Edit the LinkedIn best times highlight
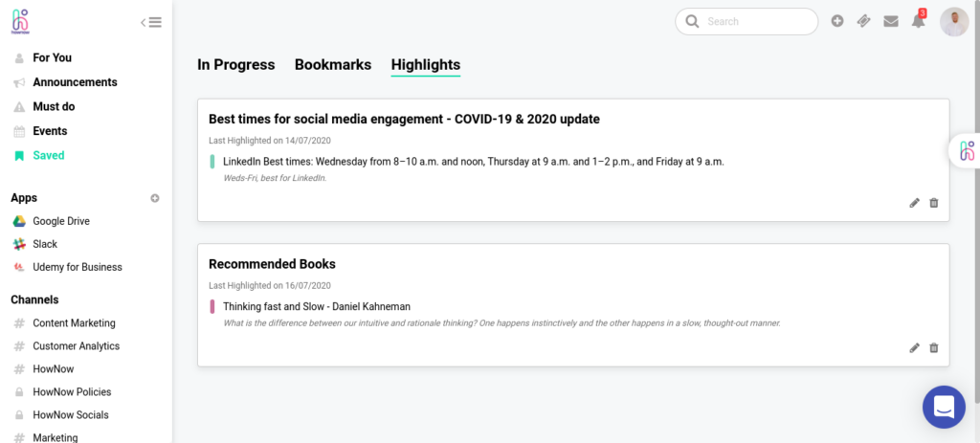The image size is (980, 443). [x=914, y=203]
